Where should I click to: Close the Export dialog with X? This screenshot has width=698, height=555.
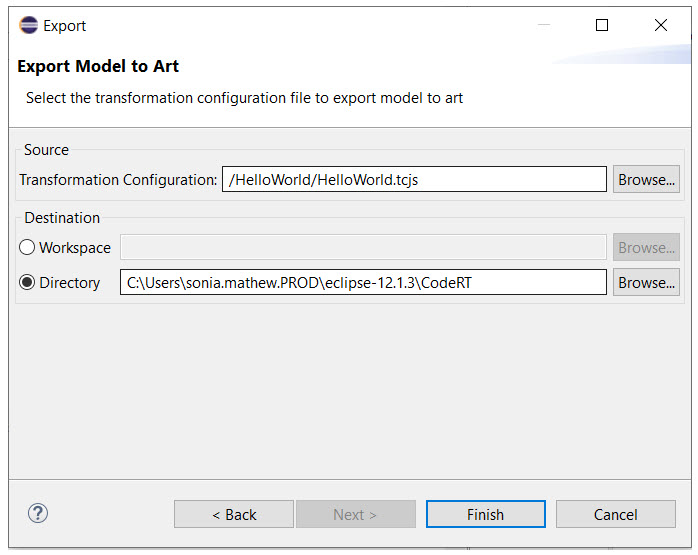click(x=661, y=25)
